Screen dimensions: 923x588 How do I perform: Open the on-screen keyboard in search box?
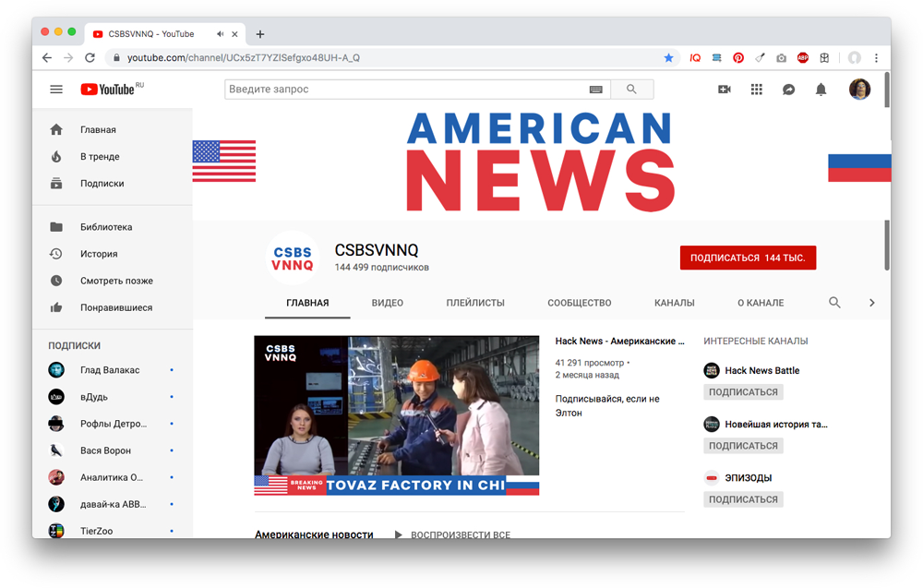click(x=595, y=90)
